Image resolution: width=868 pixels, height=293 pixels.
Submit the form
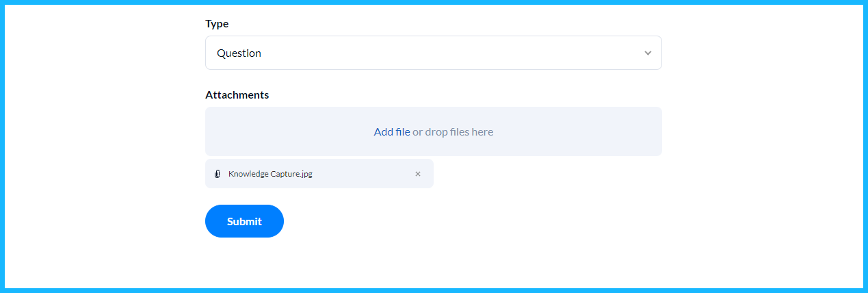point(244,221)
